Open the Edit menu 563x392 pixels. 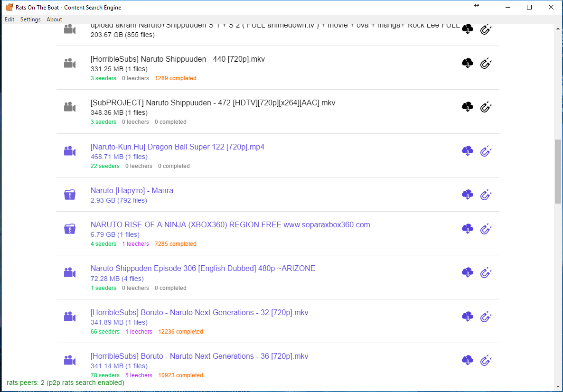9,19
